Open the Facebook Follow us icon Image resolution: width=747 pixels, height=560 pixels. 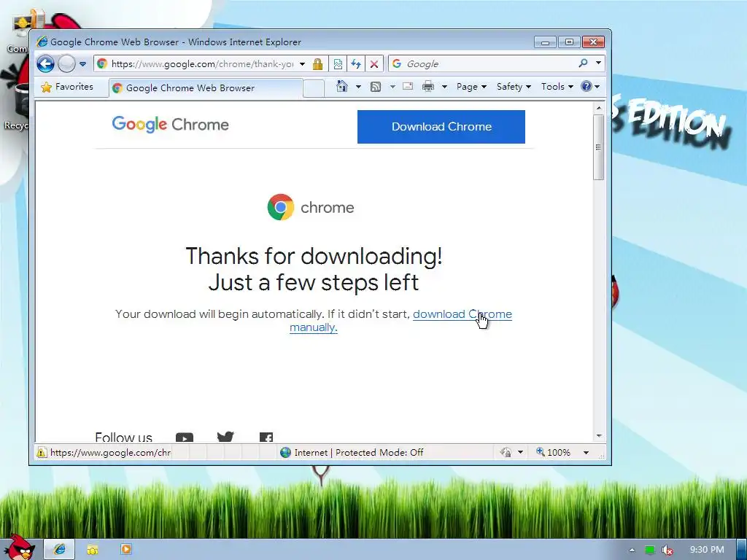point(266,437)
